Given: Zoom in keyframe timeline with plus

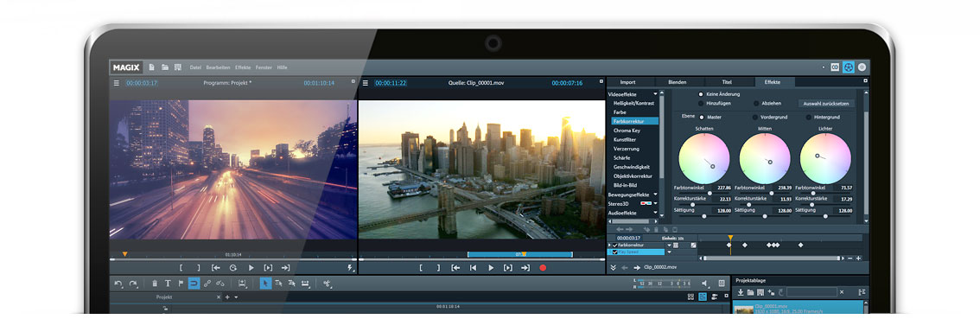Looking at the screenshot, I should coord(859,258).
